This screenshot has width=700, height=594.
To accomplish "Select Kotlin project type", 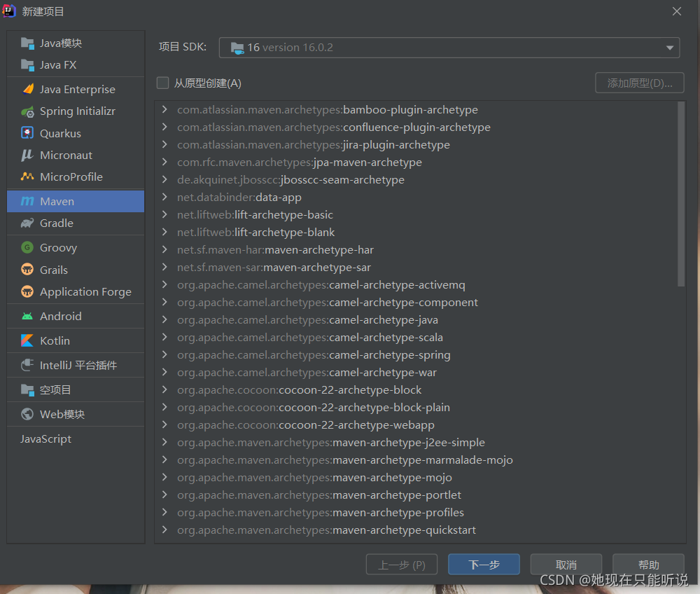I will click(x=76, y=340).
